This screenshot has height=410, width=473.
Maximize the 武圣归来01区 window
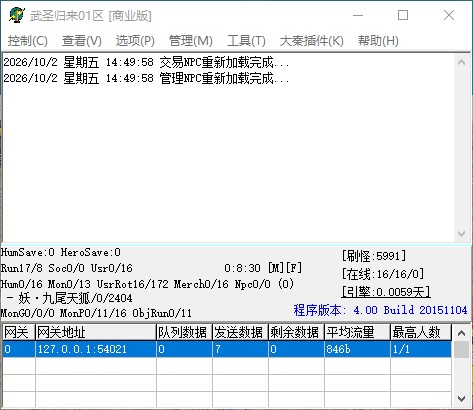point(403,15)
